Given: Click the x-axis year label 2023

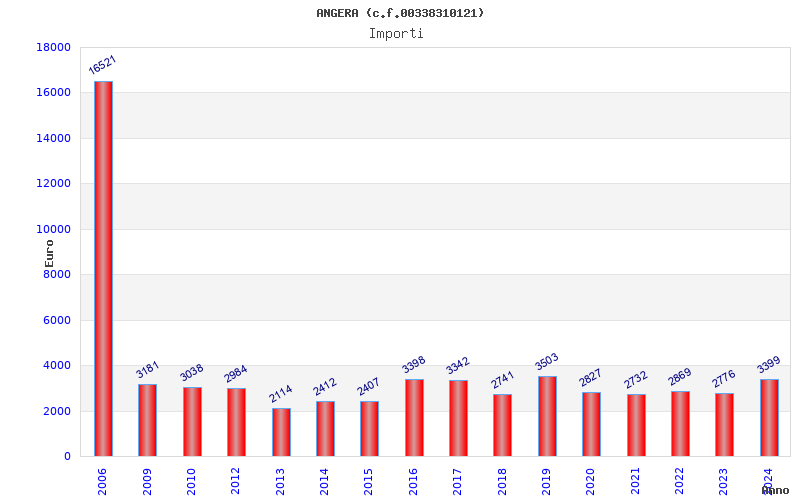Looking at the screenshot, I should 723,482.
